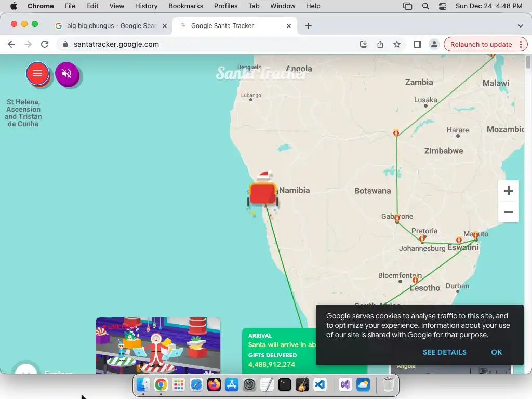532x399 pixels.
Task: Click Relaunch to update button
Action: coord(481,45)
